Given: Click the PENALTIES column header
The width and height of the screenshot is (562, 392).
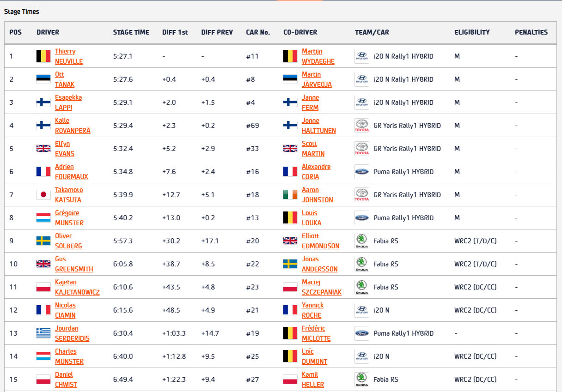Looking at the screenshot, I should (531, 32).
